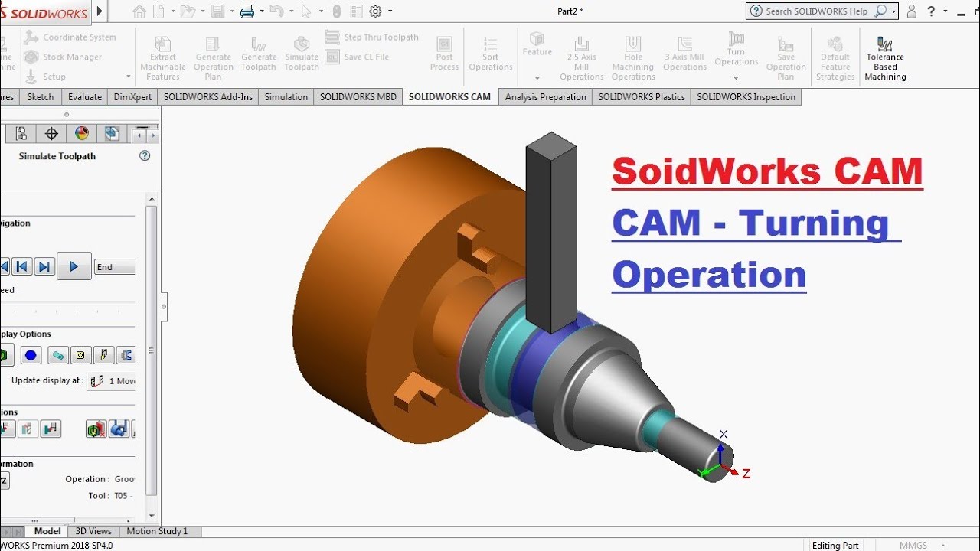Viewport: 980px width, 551px height.
Task: Print the document
Action: [247, 11]
